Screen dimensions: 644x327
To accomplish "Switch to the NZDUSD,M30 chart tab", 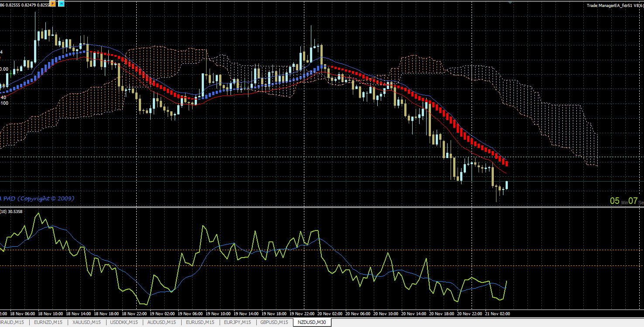I will click(312, 323).
